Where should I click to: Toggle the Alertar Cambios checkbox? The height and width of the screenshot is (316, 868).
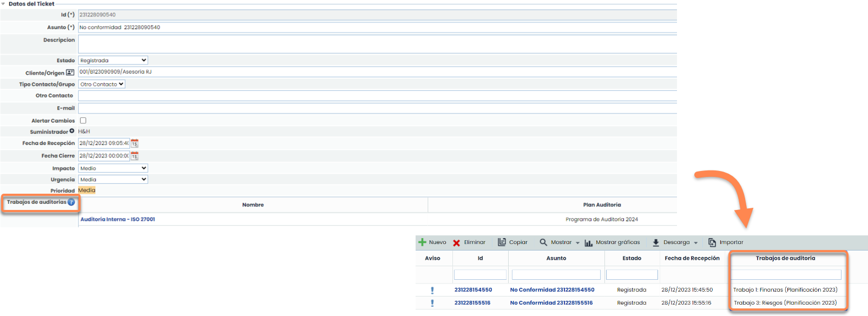83,121
